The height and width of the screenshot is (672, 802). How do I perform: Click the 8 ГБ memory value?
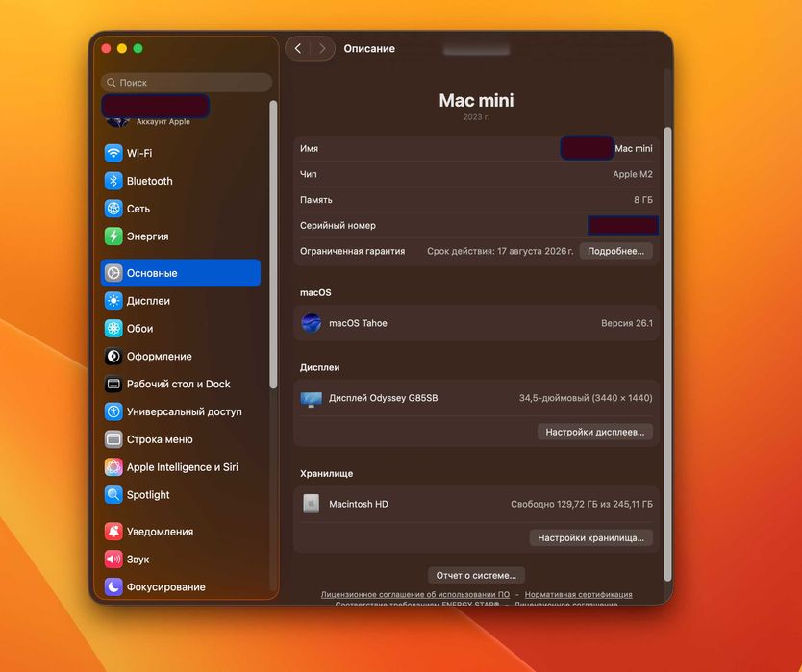pos(643,199)
